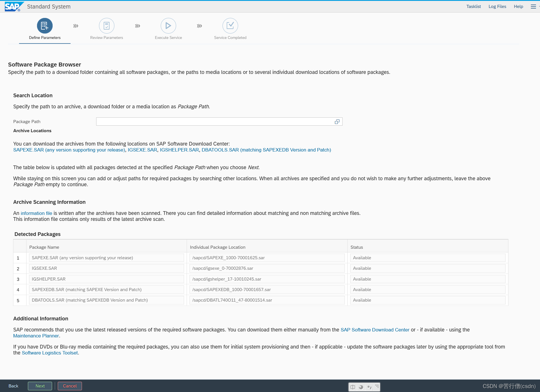This screenshot has width=540, height=392.
Task: Click the Software Package Browser heading
Action: point(45,65)
